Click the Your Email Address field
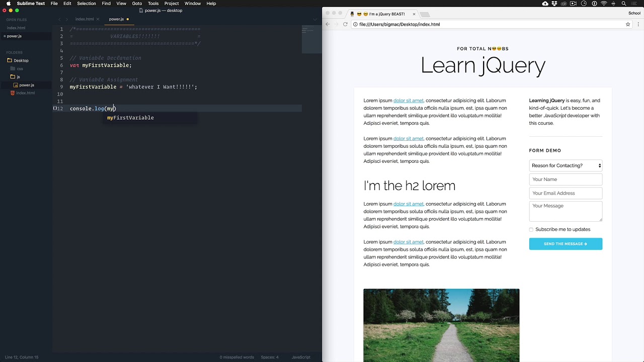The width and height of the screenshot is (644, 362). coord(566,193)
